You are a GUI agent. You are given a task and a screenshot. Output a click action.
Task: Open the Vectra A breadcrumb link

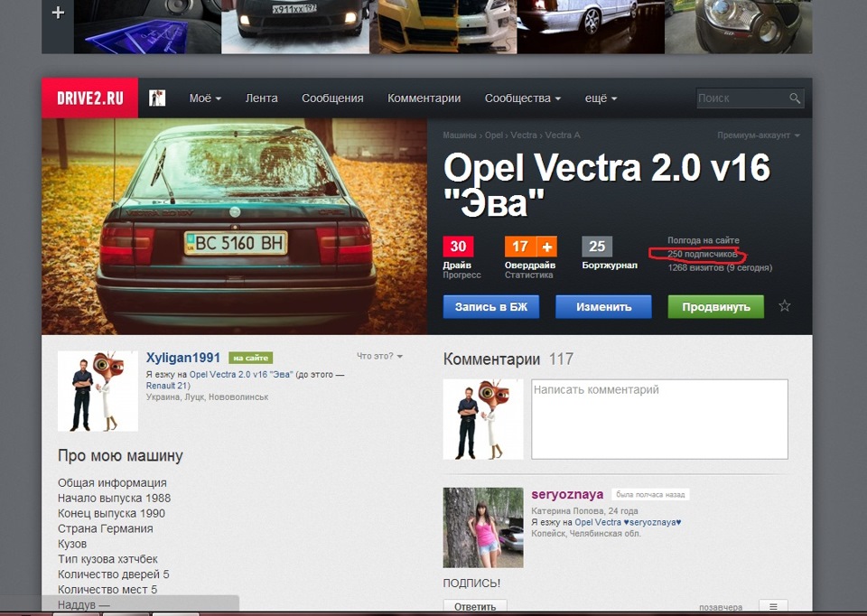[563, 135]
